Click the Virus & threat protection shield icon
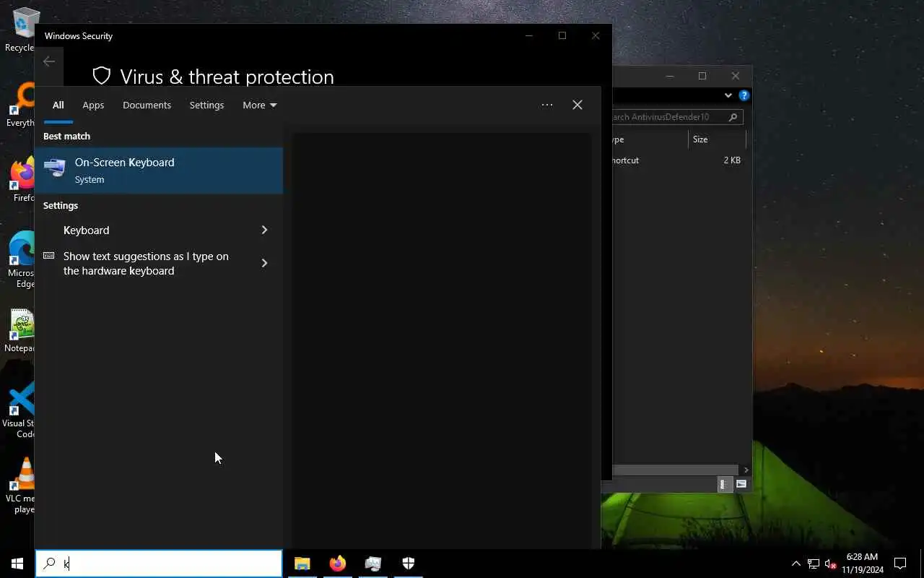Image resolution: width=924 pixels, height=578 pixels. (x=102, y=76)
